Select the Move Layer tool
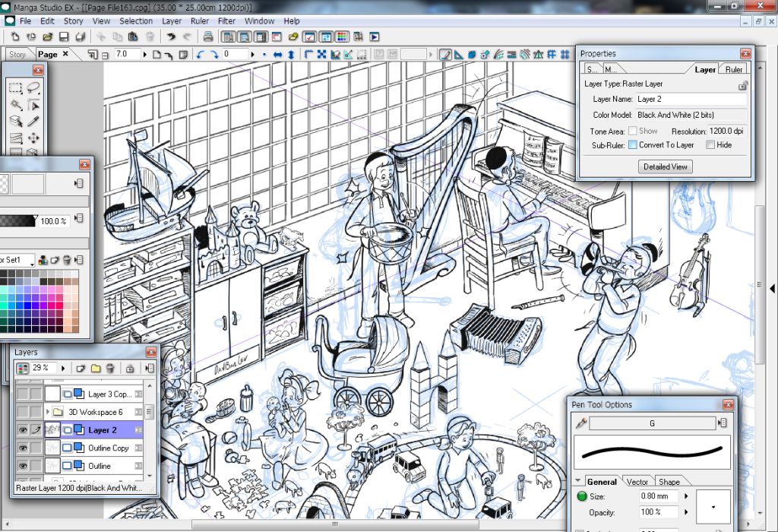This screenshot has height=532, width=778. [x=33, y=138]
